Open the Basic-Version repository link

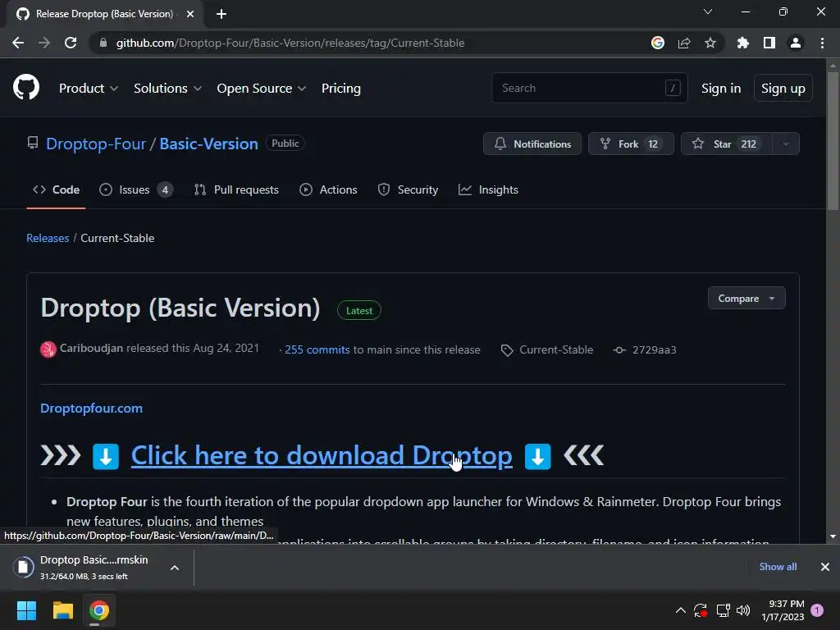point(208,144)
